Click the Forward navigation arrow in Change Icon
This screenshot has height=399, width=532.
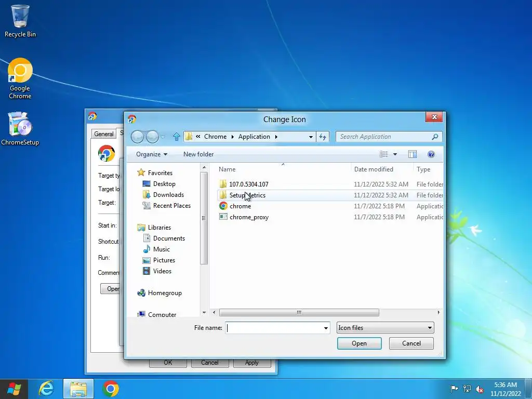[152, 137]
